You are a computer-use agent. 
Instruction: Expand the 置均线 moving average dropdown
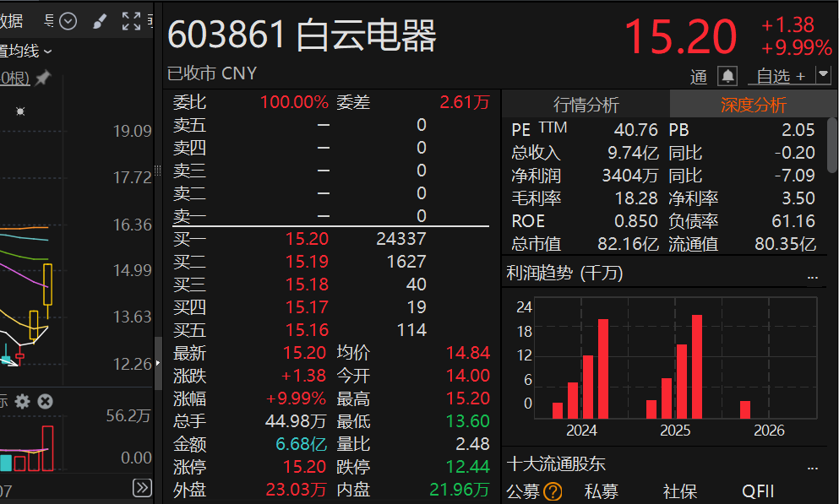coord(25,51)
